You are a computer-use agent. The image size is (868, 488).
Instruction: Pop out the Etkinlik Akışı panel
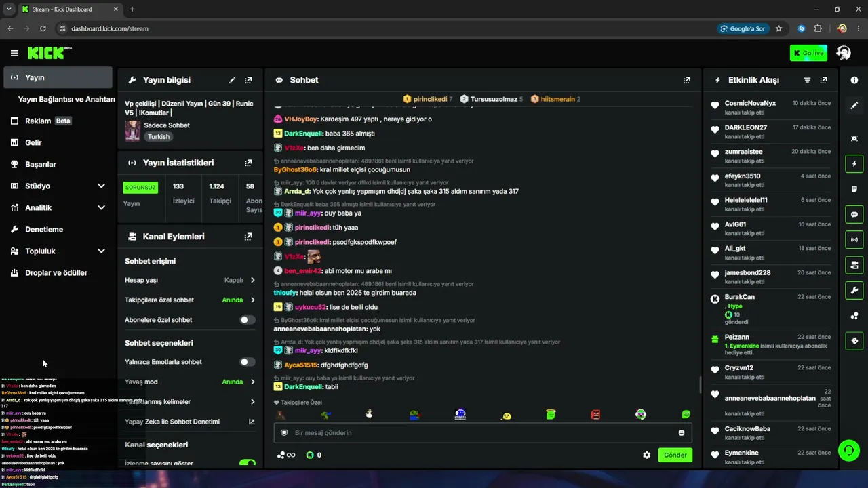pos(823,80)
